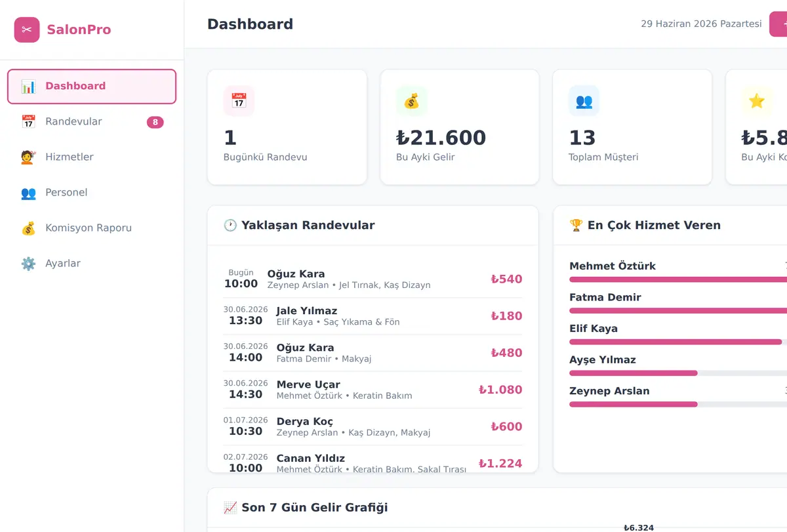Open Ayarlar settings page
This screenshot has width=787, height=532.
[92, 264]
